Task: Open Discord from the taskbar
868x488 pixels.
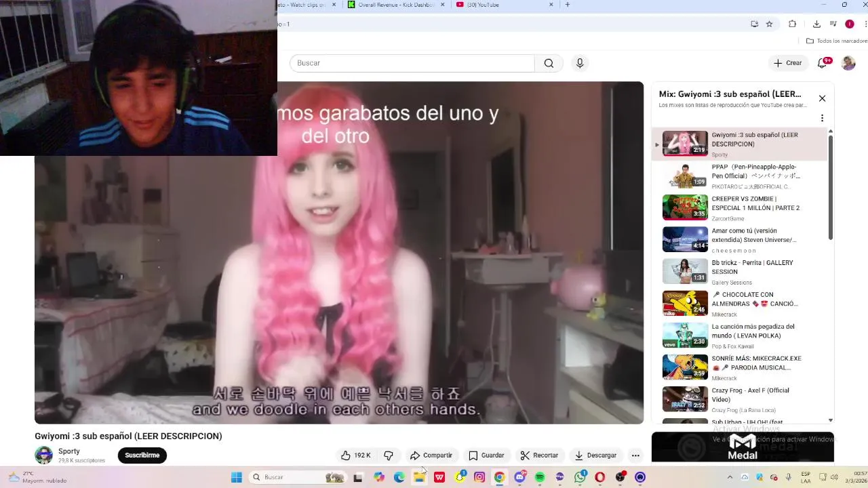Action: point(519,477)
